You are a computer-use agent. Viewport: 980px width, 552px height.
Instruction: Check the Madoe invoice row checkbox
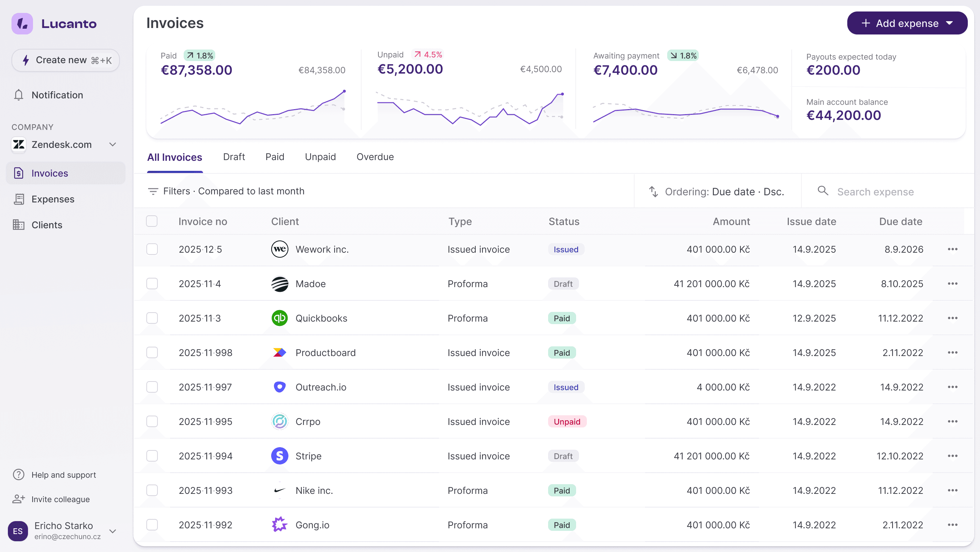pos(152,284)
